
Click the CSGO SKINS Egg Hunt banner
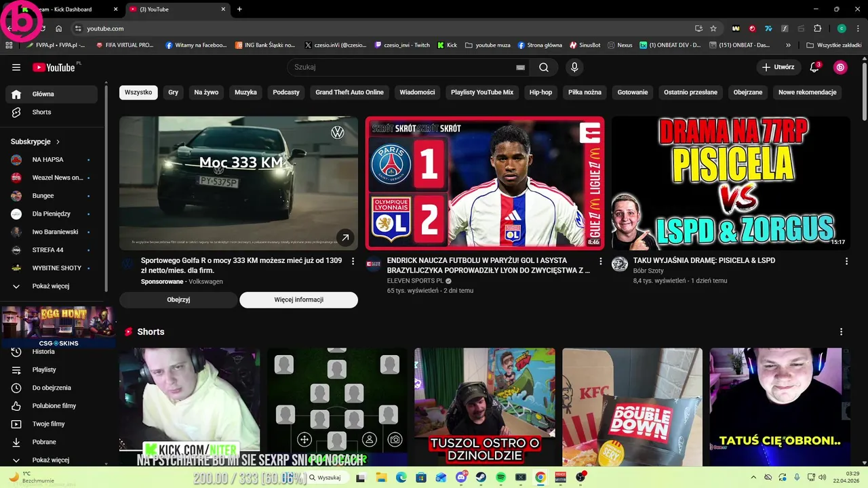coord(57,327)
